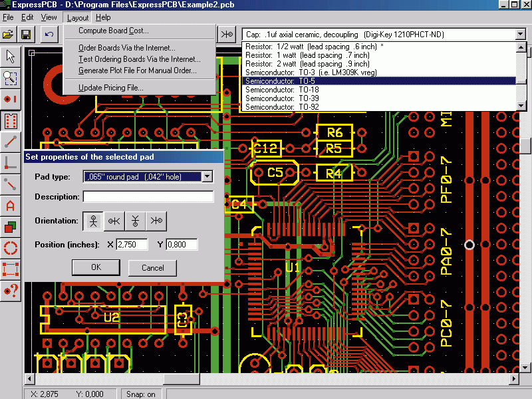Click the Undo arrow icon
The height and width of the screenshot is (399, 532).
coord(49,35)
